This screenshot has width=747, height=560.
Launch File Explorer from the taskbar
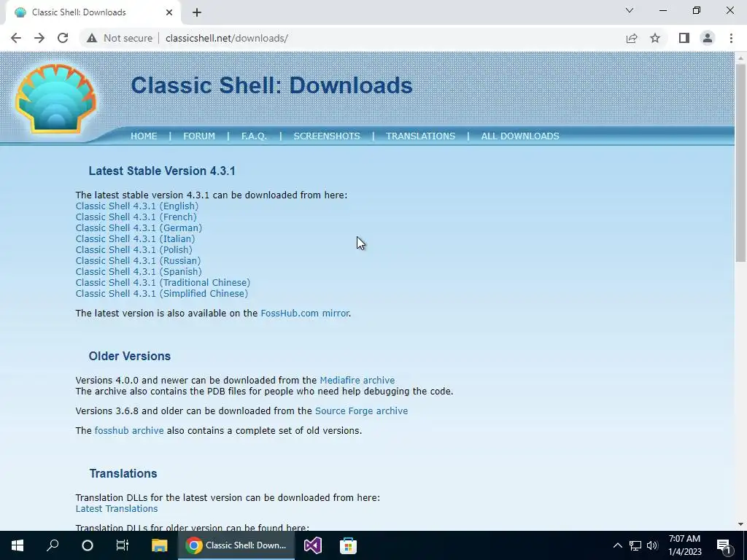(159, 545)
